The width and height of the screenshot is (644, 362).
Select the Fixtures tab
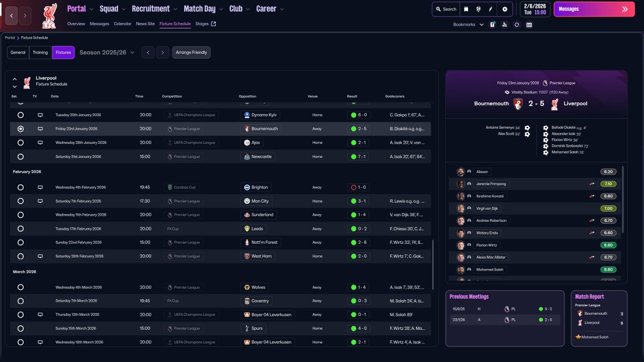click(x=63, y=52)
